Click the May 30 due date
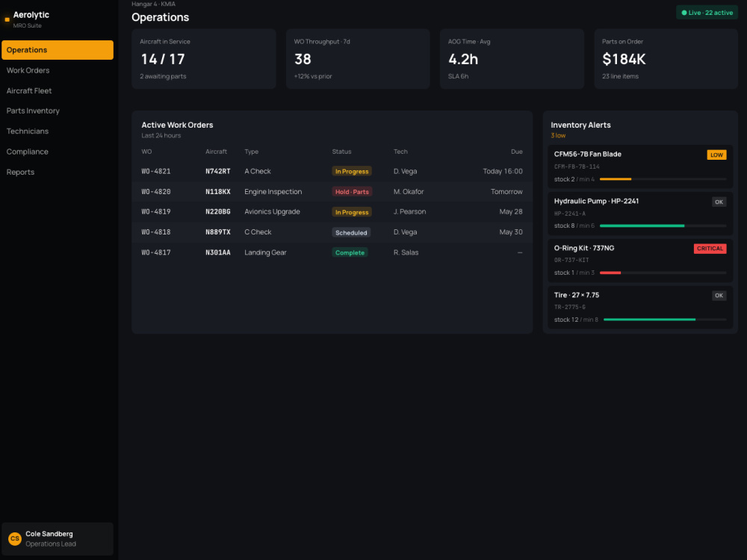Screen dimensions: 747x560 pos(511,232)
